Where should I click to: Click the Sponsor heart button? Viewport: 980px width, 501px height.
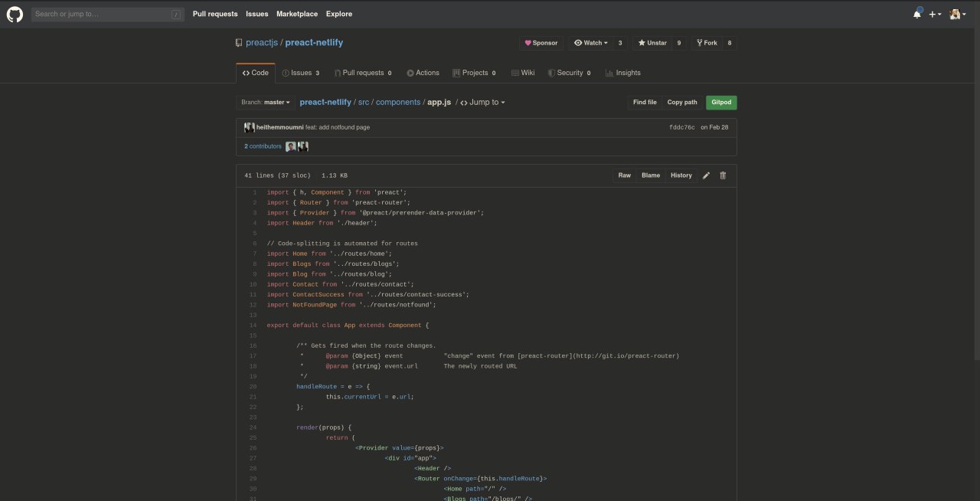coord(541,43)
